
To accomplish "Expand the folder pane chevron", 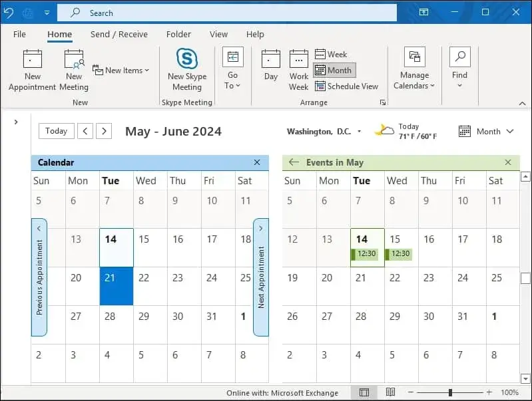I will [16, 122].
